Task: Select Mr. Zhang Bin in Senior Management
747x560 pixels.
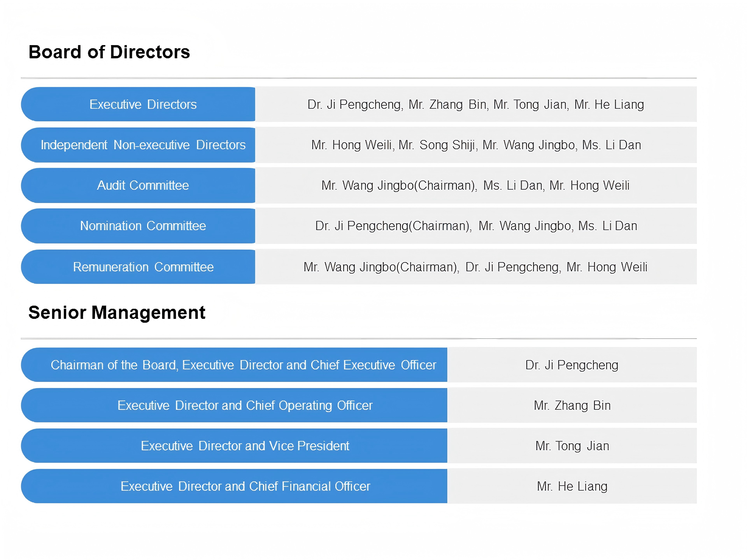Action: 572,405
